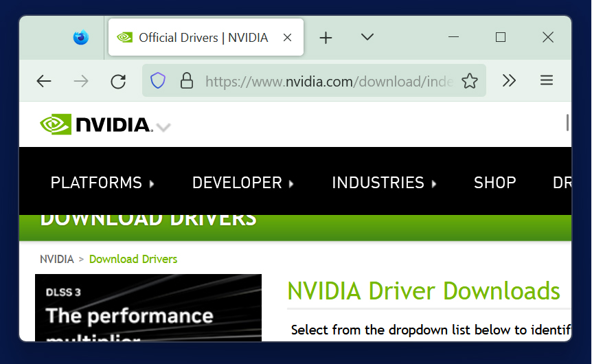The width and height of the screenshot is (592, 364).
Task: Show more toolbar tools overflow chevron
Action: coord(509,80)
